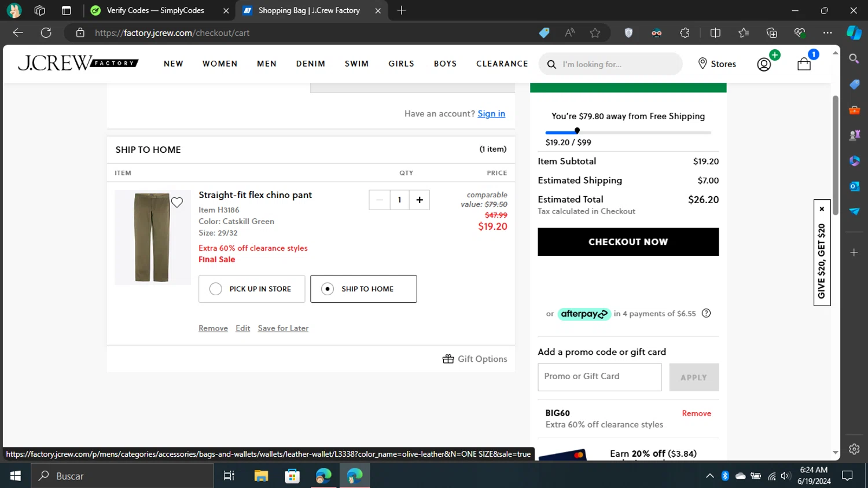This screenshot has height=488, width=868.
Task: Open a new browser tab
Action: click(402, 10)
